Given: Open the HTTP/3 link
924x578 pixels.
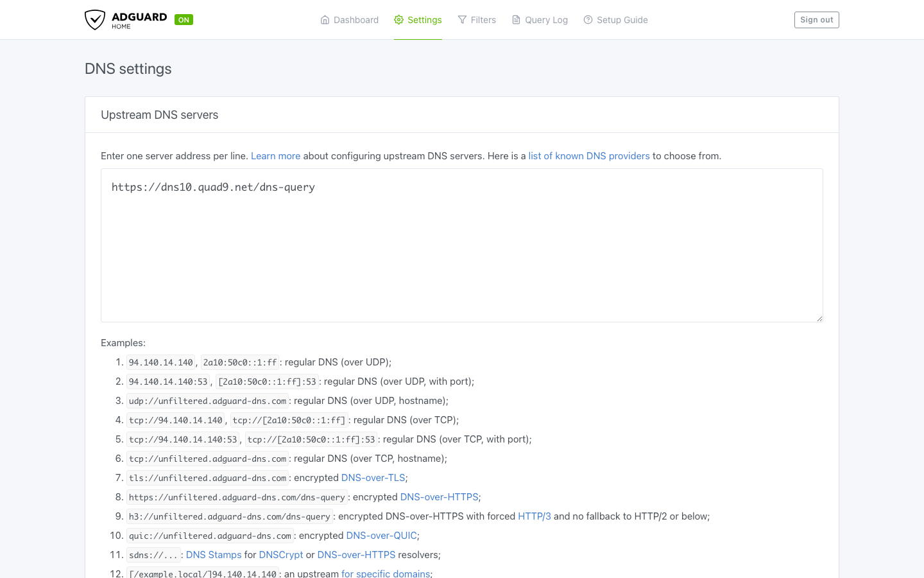Looking at the screenshot, I should click(x=535, y=516).
